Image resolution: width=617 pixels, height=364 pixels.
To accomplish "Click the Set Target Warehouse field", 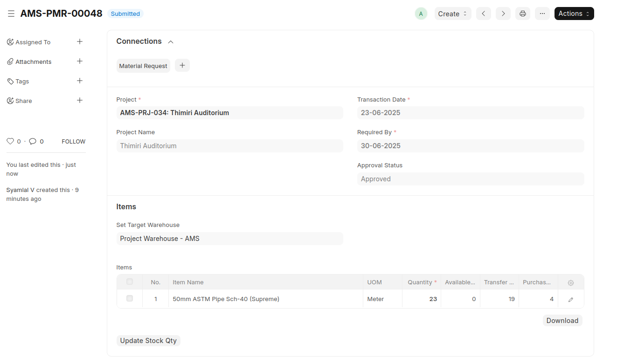I will tap(229, 239).
